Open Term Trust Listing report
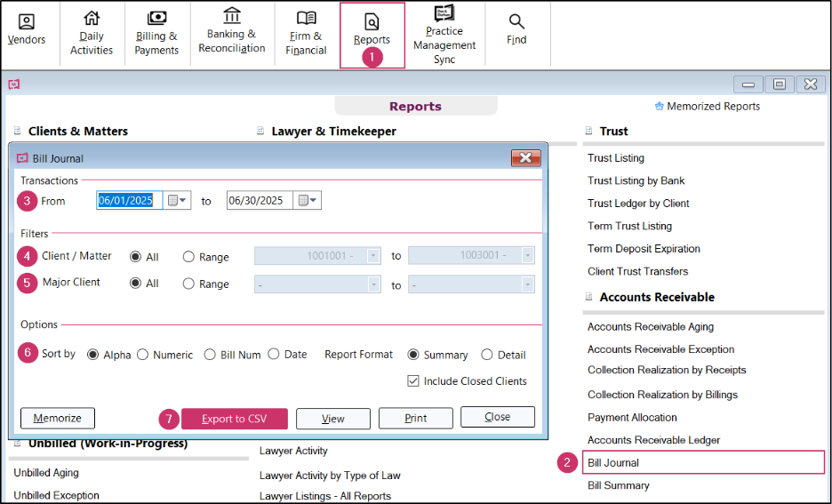Viewport: 832px width, 504px height. [629, 226]
